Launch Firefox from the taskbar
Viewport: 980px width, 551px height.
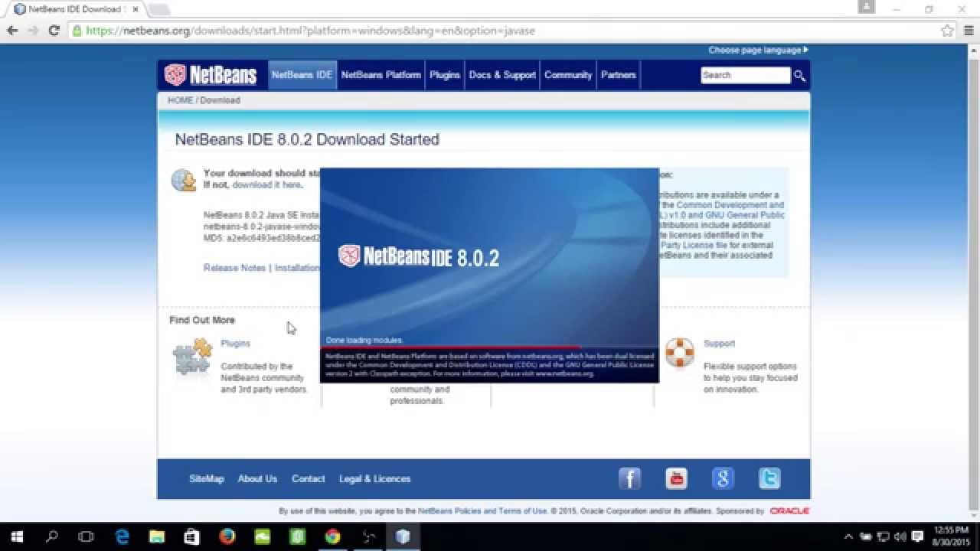coord(227,536)
